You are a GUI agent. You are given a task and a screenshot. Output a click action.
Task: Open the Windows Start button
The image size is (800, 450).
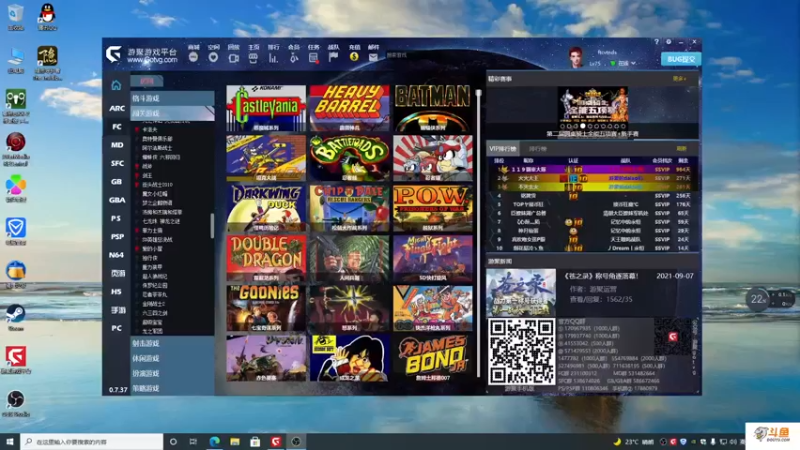[x=10, y=441]
